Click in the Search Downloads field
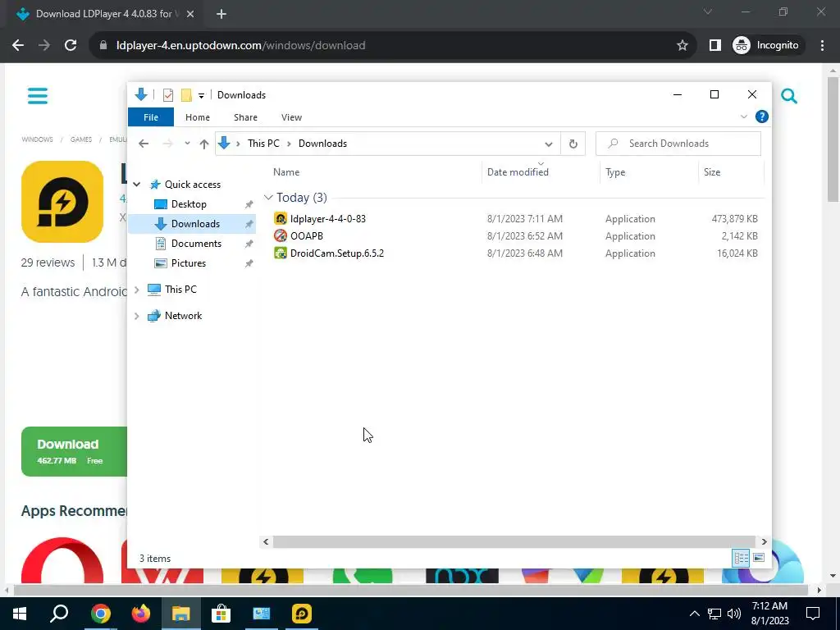The image size is (840, 630). [678, 144]
